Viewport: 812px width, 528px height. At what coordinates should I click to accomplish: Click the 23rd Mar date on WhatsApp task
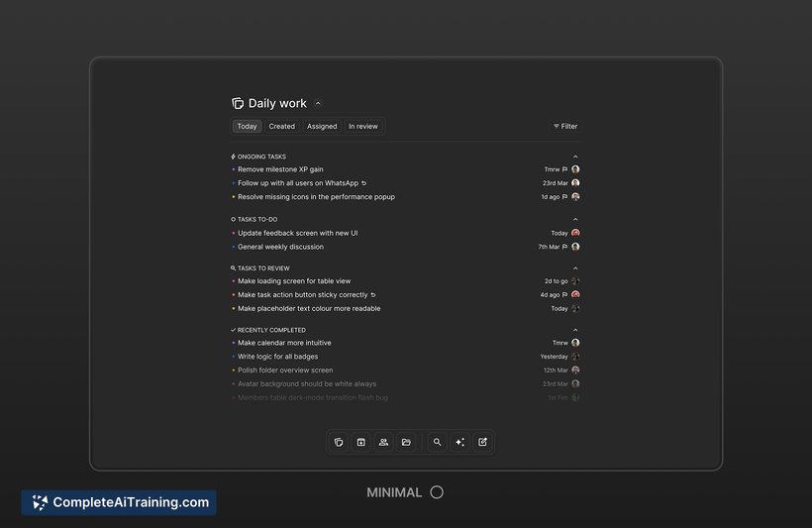pyautogui.click(x=556, y=183)
